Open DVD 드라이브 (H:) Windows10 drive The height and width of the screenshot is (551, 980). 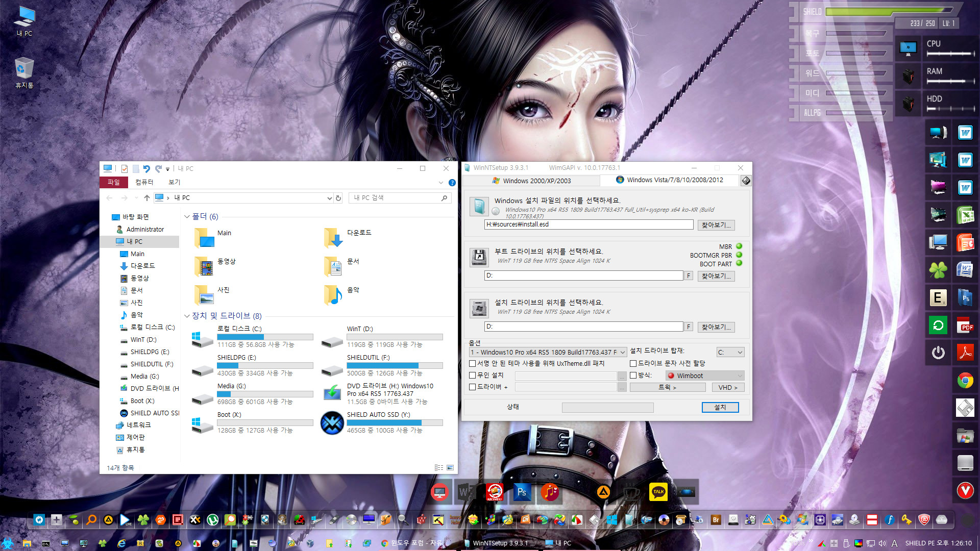[332, 393]
